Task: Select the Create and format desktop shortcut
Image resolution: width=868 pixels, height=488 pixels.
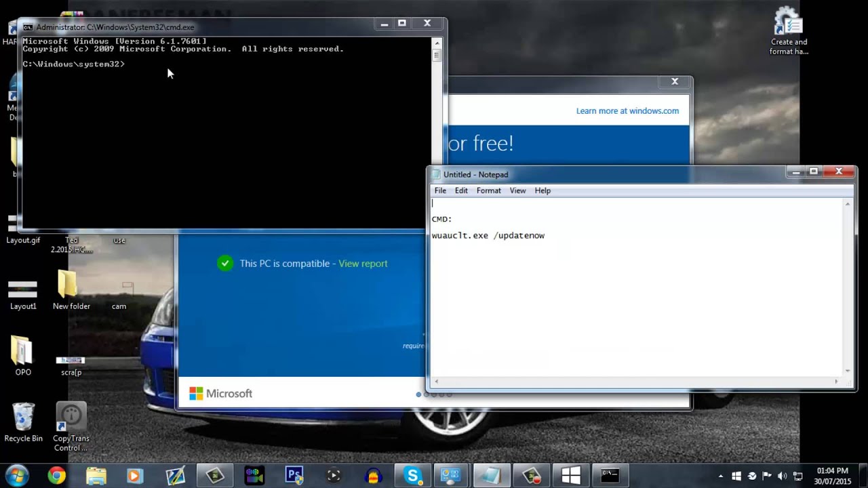Action: (789, 32)
